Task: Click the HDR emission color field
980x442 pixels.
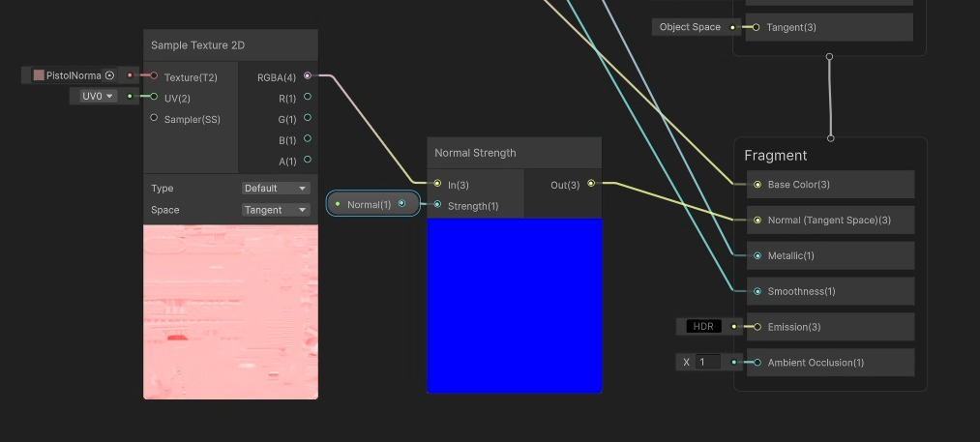Action: [x=703, y=326]
